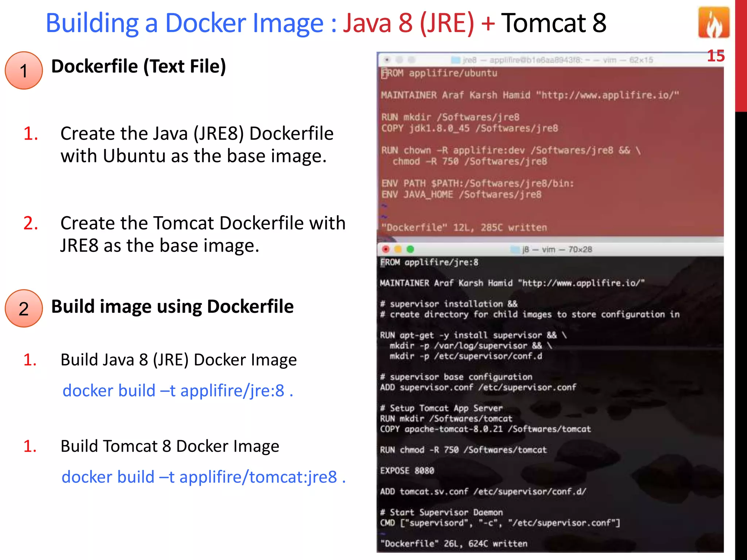This screenshot has height=560, width=747.
Task: Click 'chmod -R 750 /Softwares/jre8' line
Action: (x=470, y=162)
